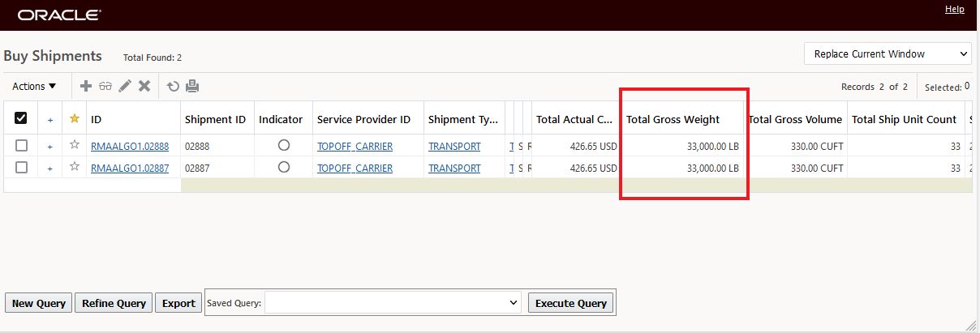Open the Actions dropdown menu
Image resolution: width=980 pixels, height=333 pixels.
[x=34, y=86]
